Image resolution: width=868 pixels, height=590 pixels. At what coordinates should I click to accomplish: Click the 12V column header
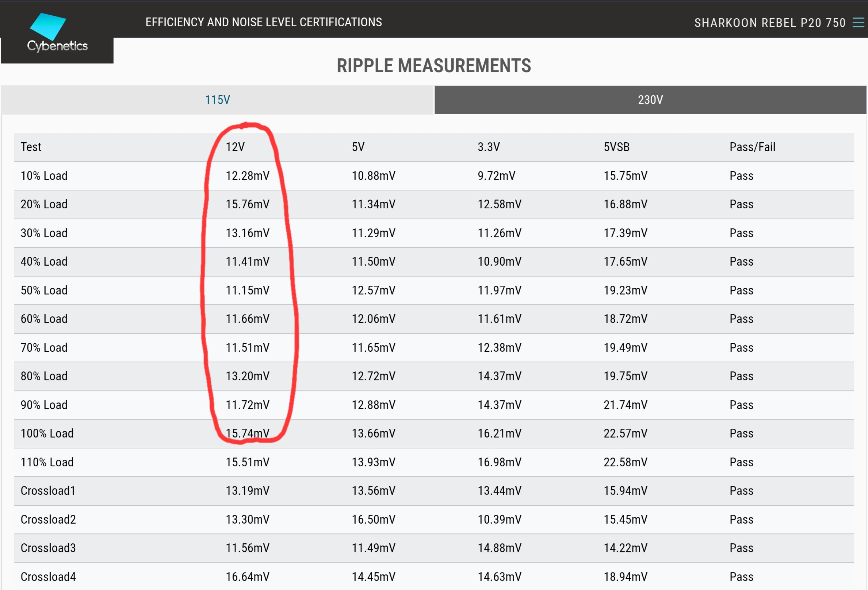click(x=235, y=147)
